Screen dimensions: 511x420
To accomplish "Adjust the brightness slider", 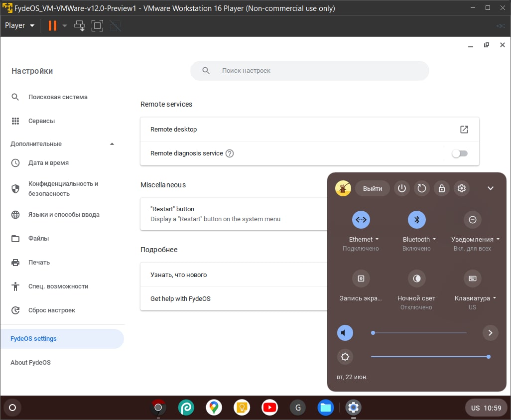I will (430, 357).
